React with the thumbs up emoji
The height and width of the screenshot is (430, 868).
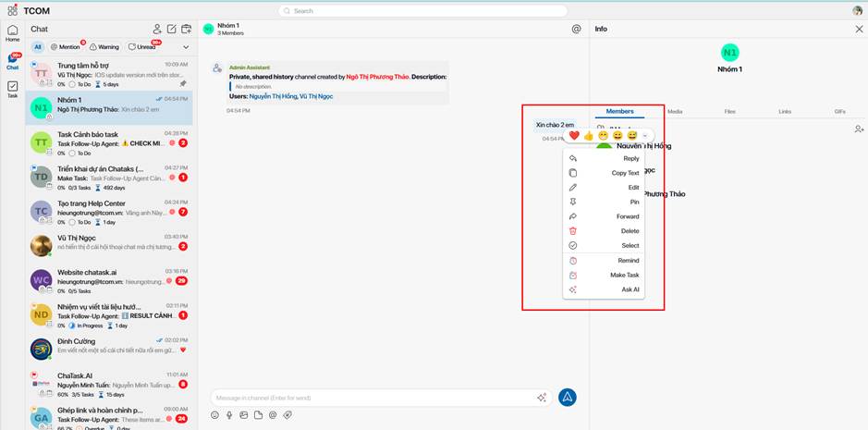[x=589, y=136]
